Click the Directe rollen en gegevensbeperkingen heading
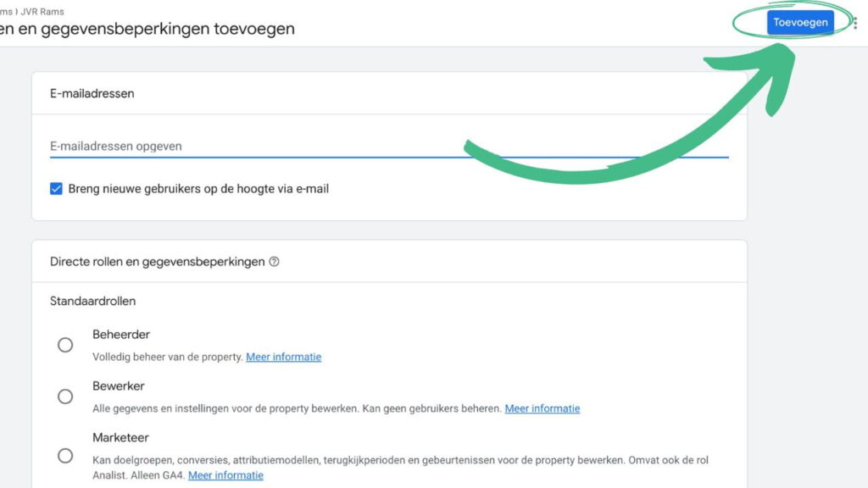 (x=157, y=262)
